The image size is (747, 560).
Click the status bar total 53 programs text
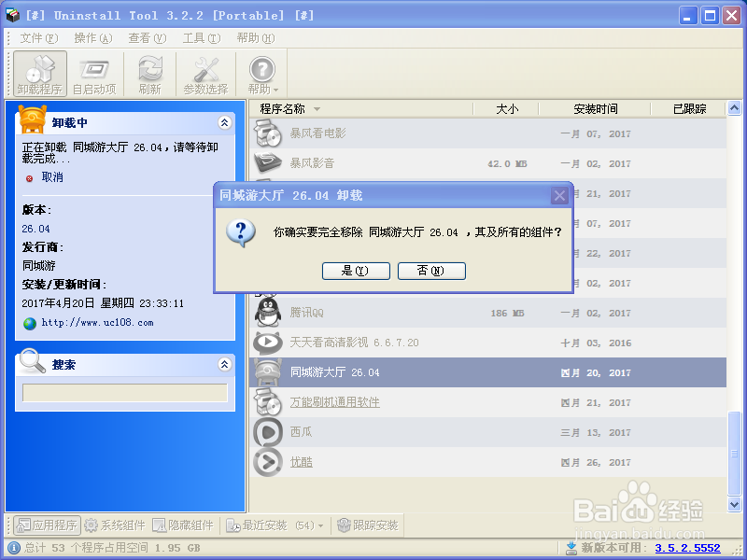(x=112, y=548)
